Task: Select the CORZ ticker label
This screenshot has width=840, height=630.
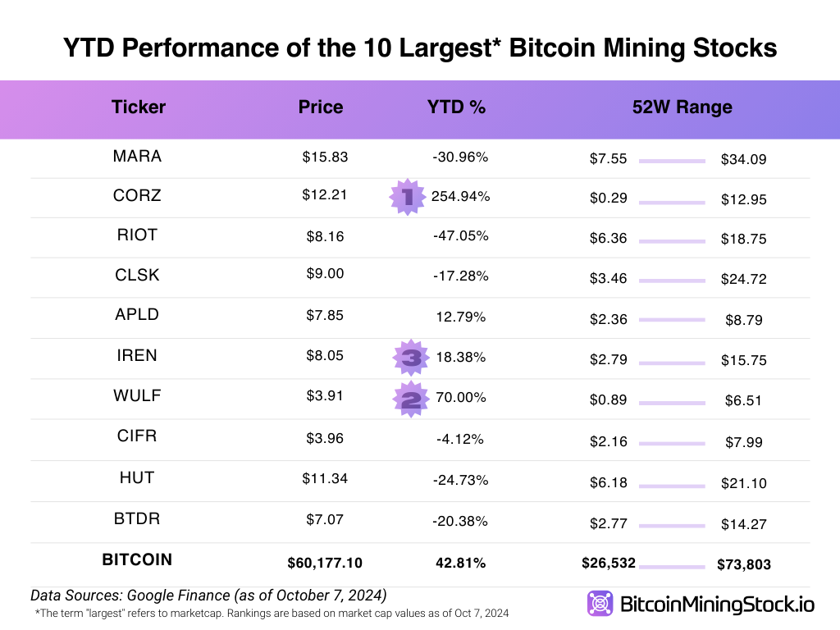Action: [x=137, y=195]
